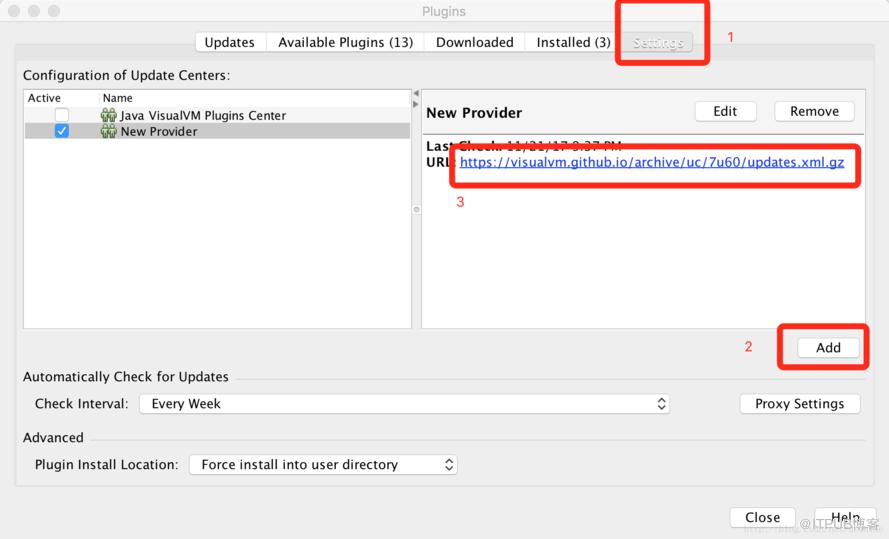Remove the New Provider update center
Image resolution: width=889 pixels, height=539 pixels.
tap(814, 111)
